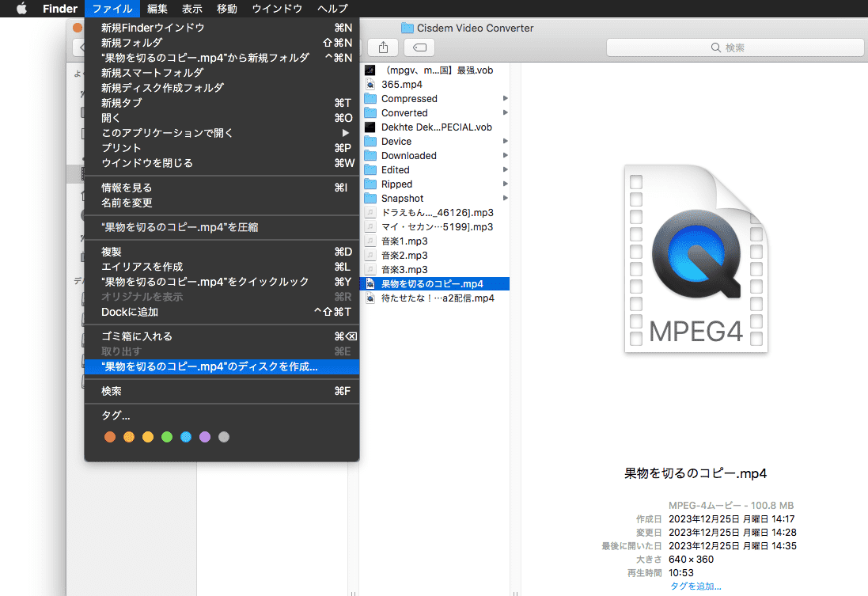868x596 pixels.
Task: Pick the red tag color dot
Action: [110, 437]
